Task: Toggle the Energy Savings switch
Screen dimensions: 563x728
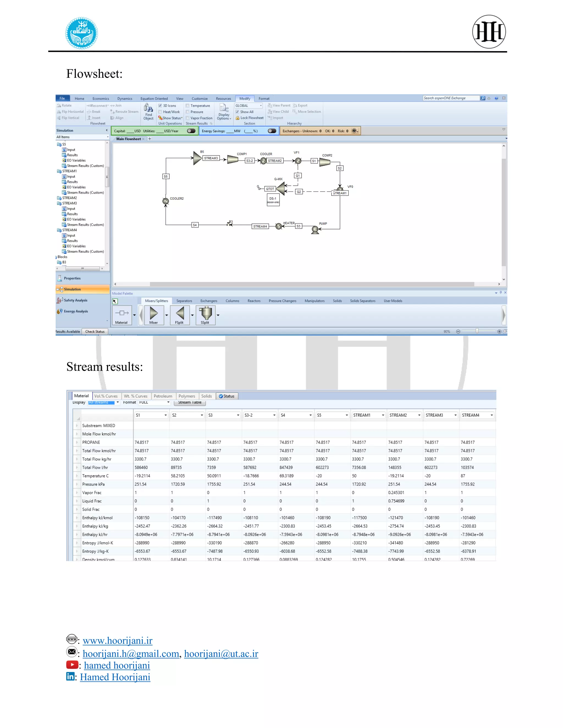Action: (272, 131)
